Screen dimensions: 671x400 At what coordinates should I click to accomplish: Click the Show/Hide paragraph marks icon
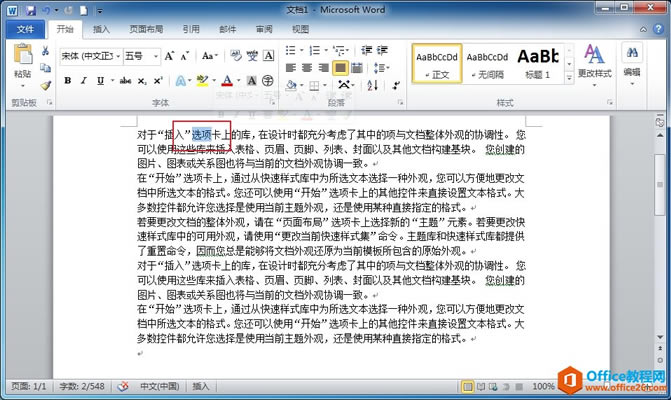click(x=396, y=85)
